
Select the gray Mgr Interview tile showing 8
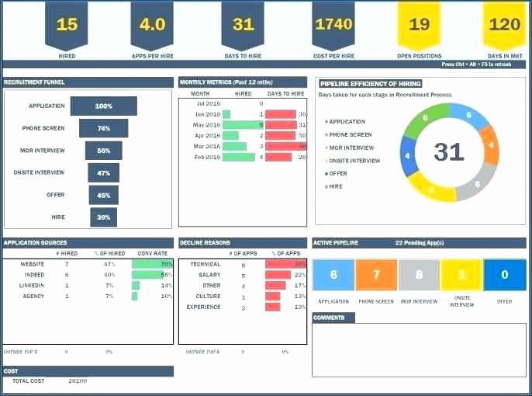pyautogui.click(x=419, y=274)
